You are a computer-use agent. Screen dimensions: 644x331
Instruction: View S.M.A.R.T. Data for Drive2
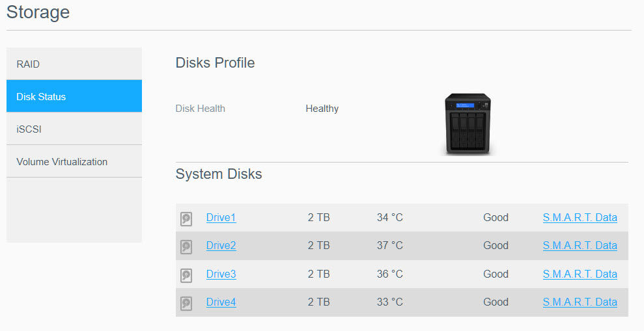580,246
